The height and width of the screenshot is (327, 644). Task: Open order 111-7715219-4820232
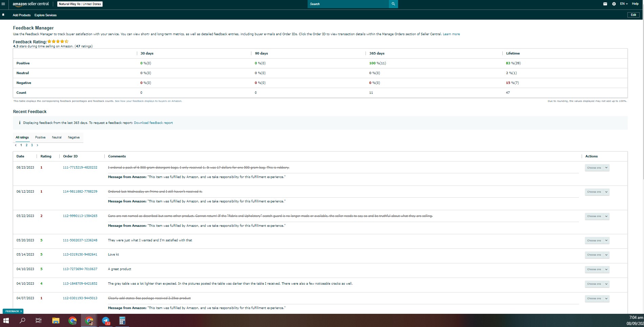click(x=80, y=168)
